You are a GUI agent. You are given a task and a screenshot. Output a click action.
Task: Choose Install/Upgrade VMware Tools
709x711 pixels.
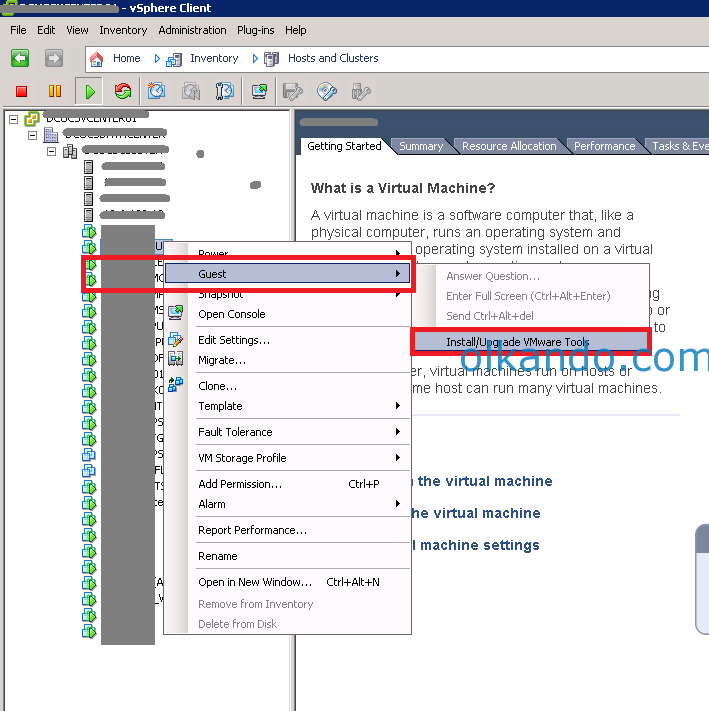click(530, 342)
